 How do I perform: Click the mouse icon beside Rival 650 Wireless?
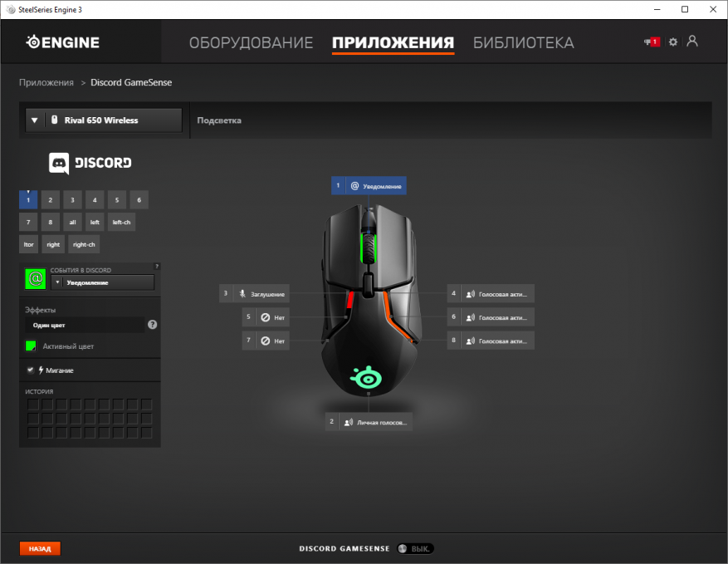click(54, 120)
